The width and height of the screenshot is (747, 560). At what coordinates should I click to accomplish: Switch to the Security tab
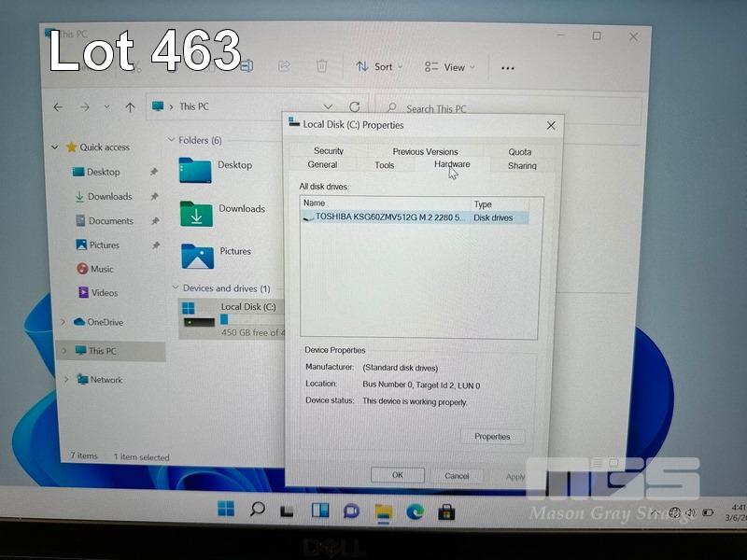point(329,151)
